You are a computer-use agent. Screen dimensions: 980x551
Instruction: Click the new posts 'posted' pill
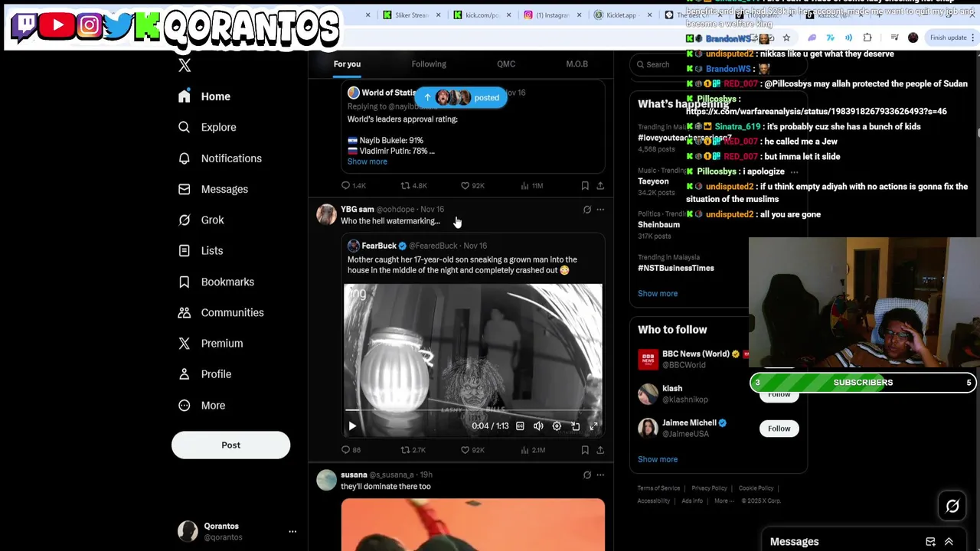click(460, 97)
